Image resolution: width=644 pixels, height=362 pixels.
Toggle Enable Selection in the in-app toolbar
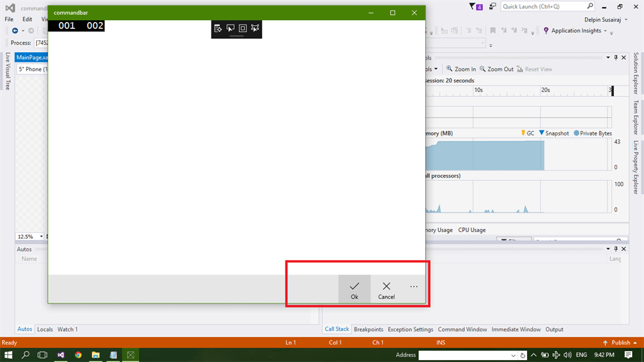coord(230,28)
